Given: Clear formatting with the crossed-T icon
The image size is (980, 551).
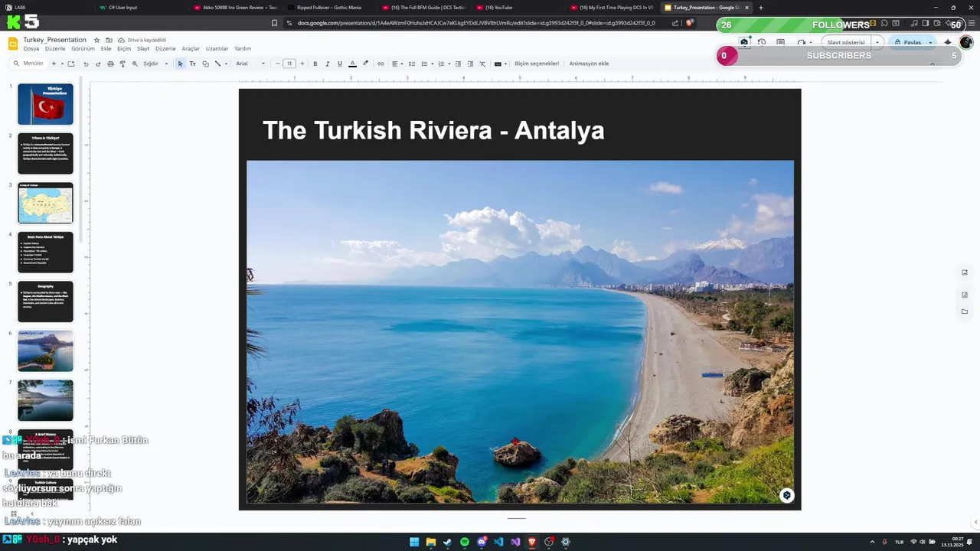Looking at the screenshot, I should 482,64.
